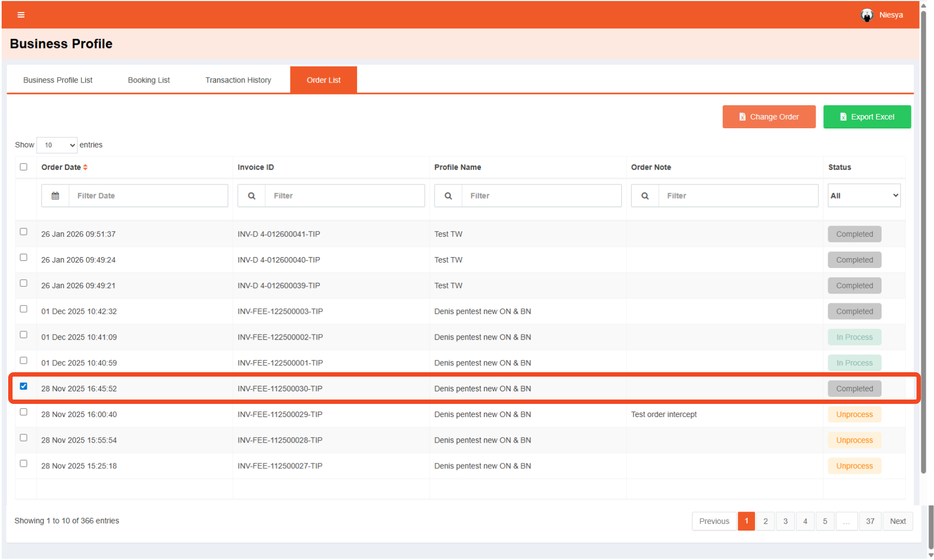934x560 pixels.
Task: Open the hamburger menu icon
Action: click(21, 15)
